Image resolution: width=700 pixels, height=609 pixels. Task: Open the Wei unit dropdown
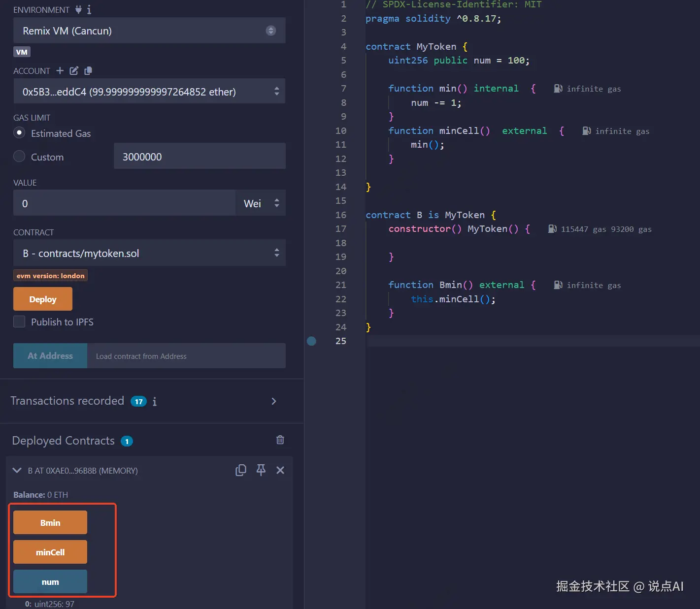(261, 203)
